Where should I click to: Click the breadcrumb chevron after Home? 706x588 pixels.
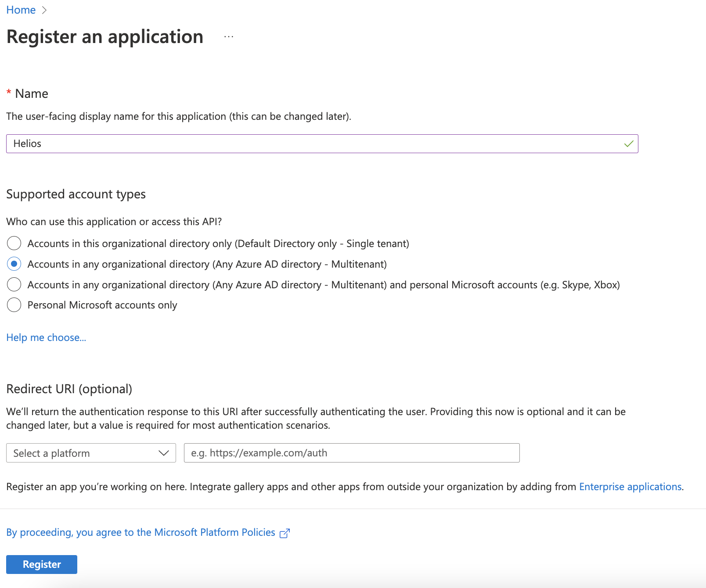pyautogui.click(x=44, y=10)
